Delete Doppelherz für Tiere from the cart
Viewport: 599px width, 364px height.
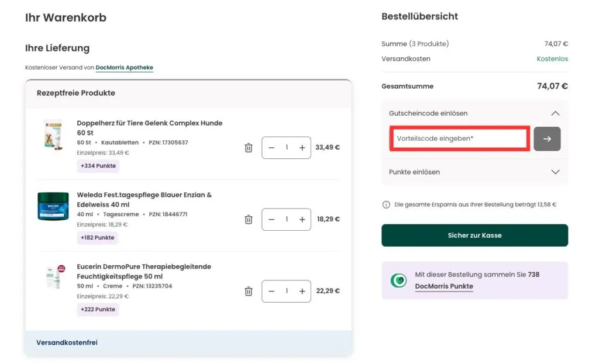(x=248, y=147)
